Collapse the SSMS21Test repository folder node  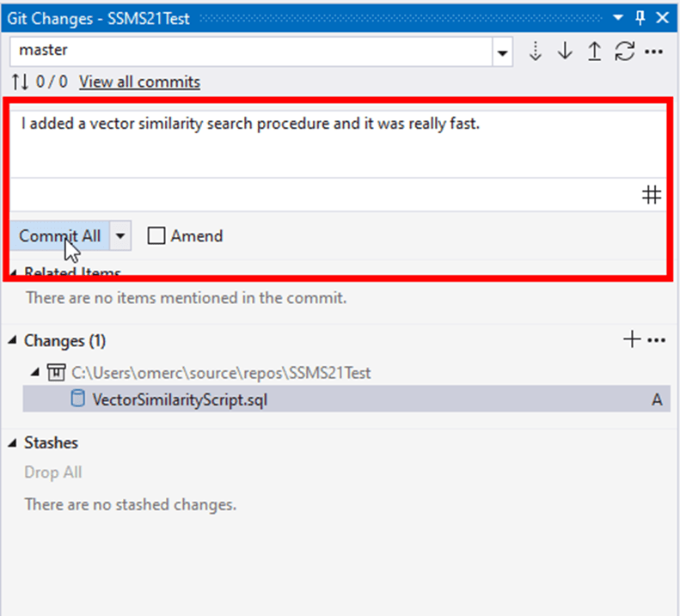coord(35,373)
